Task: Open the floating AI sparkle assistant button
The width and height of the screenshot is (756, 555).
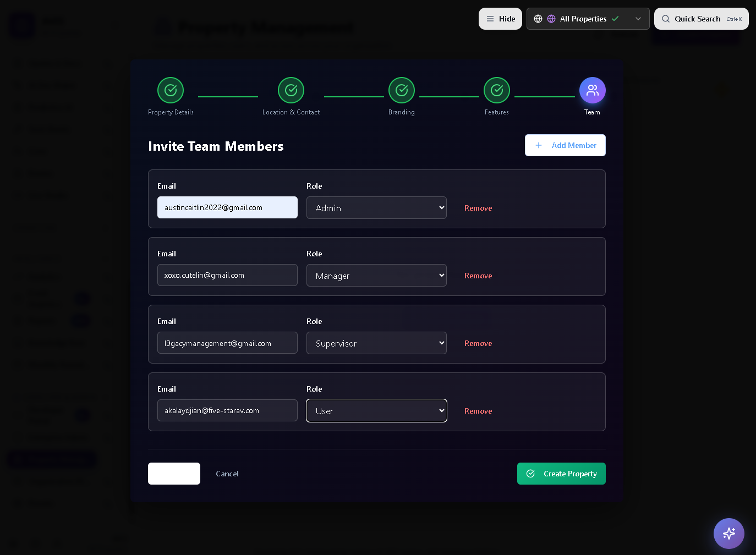Action: [x=728, y=533]
